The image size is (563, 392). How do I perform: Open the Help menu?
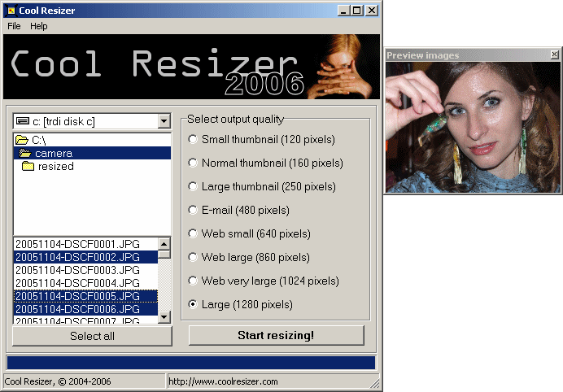click(x=39, y=26)
